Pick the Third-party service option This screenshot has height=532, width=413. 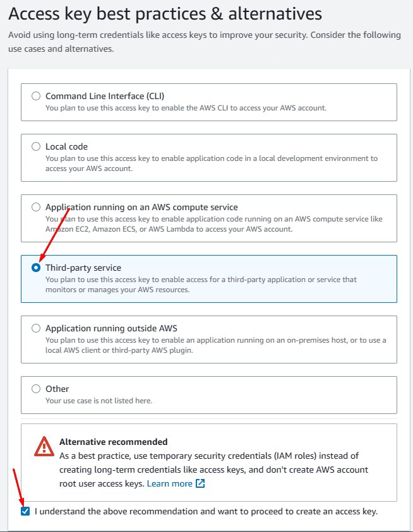point(36,267)
